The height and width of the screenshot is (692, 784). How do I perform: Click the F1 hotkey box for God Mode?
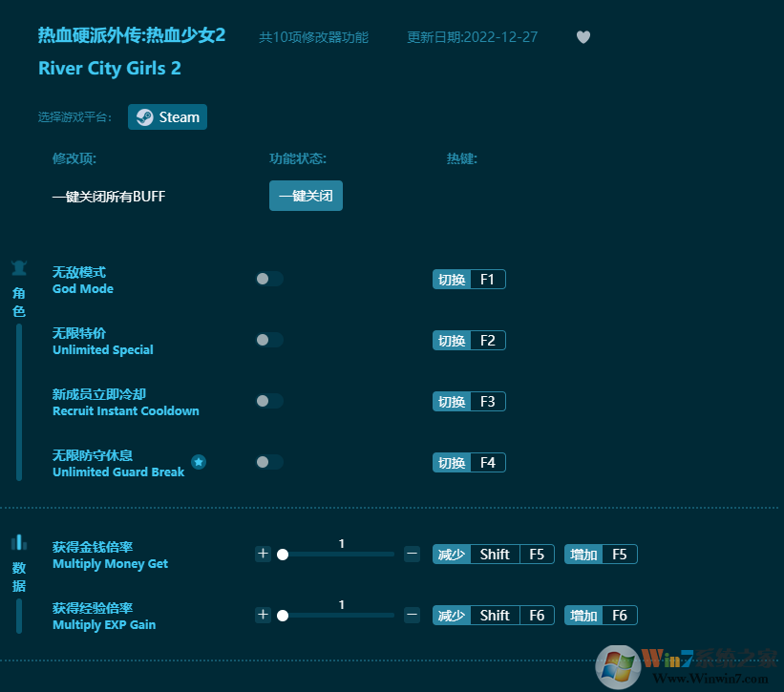469,280
